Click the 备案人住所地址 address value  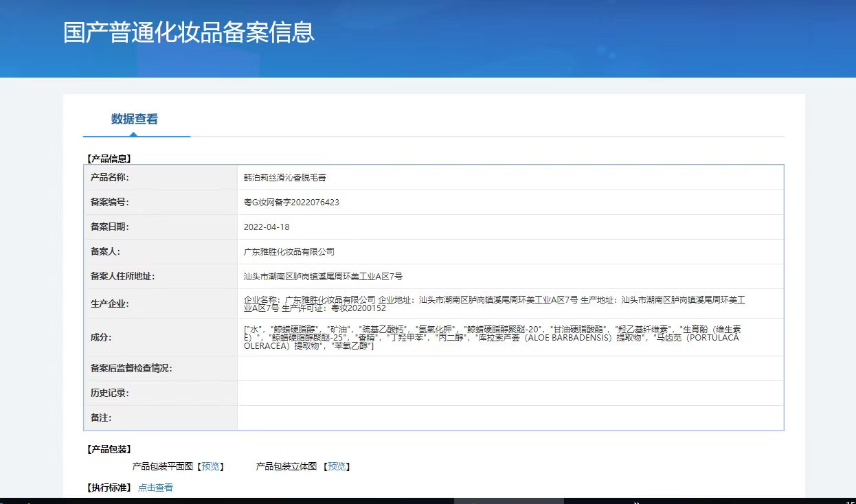coord(323,277)
